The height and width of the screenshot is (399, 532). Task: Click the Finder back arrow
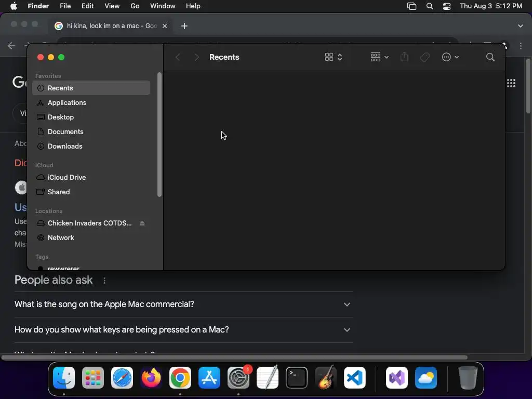178,57
